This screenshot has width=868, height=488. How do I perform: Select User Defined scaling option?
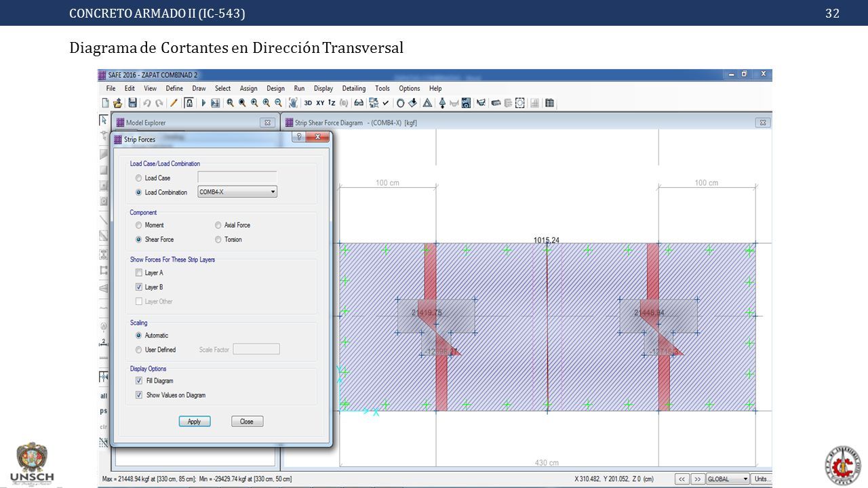(x=139, y=350)
